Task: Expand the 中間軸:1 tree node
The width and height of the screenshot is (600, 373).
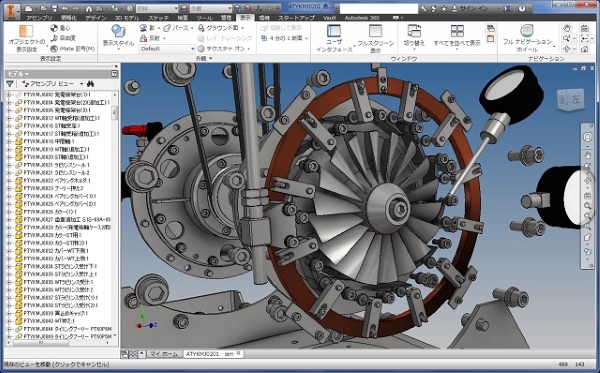Action: (x=9, y=142)
